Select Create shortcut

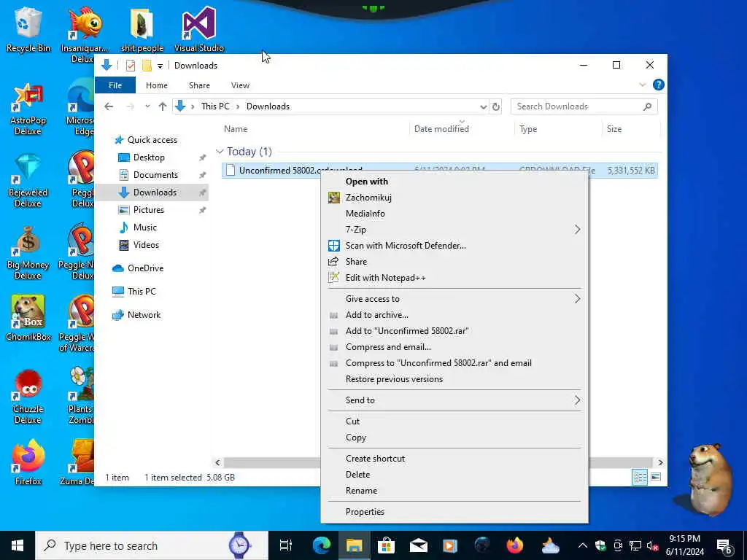tap(454, 458)
